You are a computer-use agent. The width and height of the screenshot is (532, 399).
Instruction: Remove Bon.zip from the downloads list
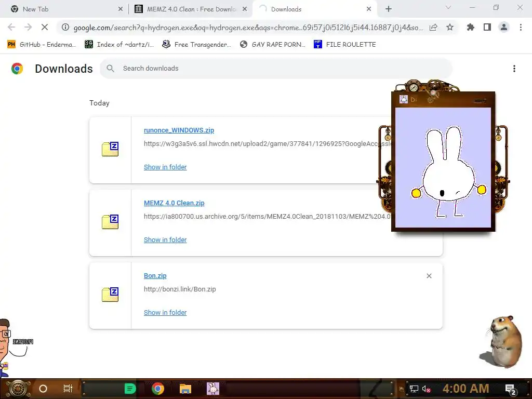click(429, 276)
